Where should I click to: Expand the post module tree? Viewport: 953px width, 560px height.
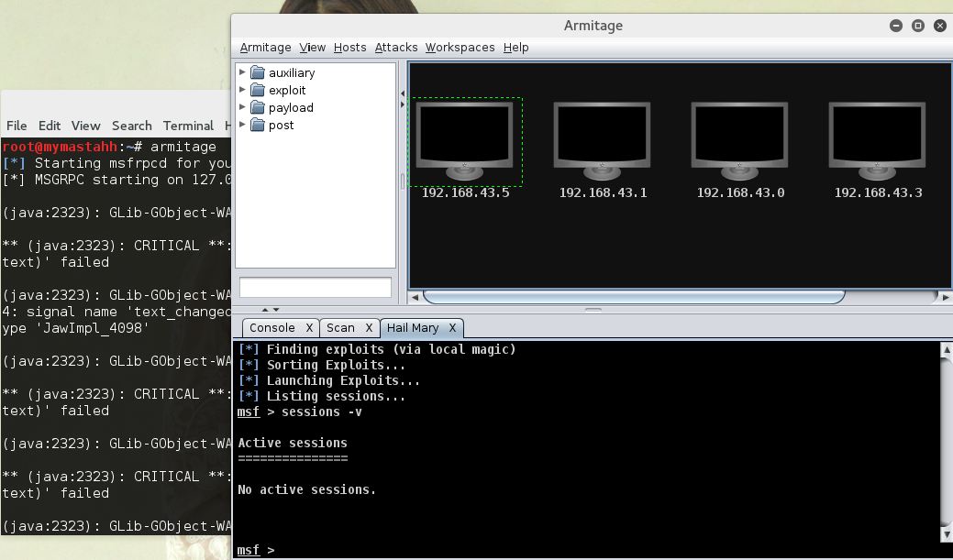(242, 125)
